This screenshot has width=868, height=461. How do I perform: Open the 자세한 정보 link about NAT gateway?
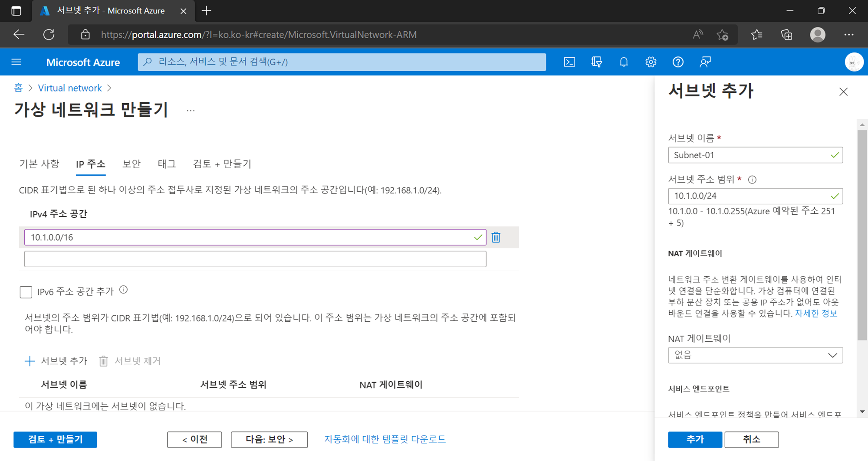tap(816, 313)
